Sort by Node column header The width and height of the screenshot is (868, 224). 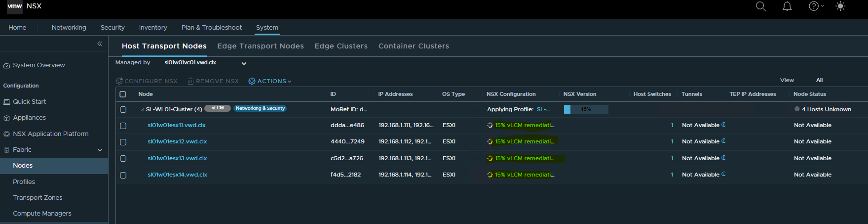146,94
